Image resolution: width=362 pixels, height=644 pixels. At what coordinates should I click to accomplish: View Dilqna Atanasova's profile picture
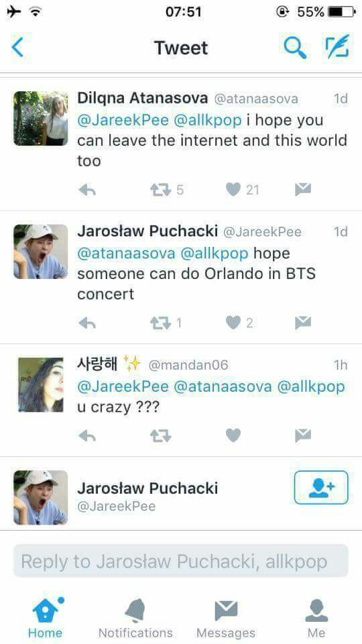[x=41, y=118]
